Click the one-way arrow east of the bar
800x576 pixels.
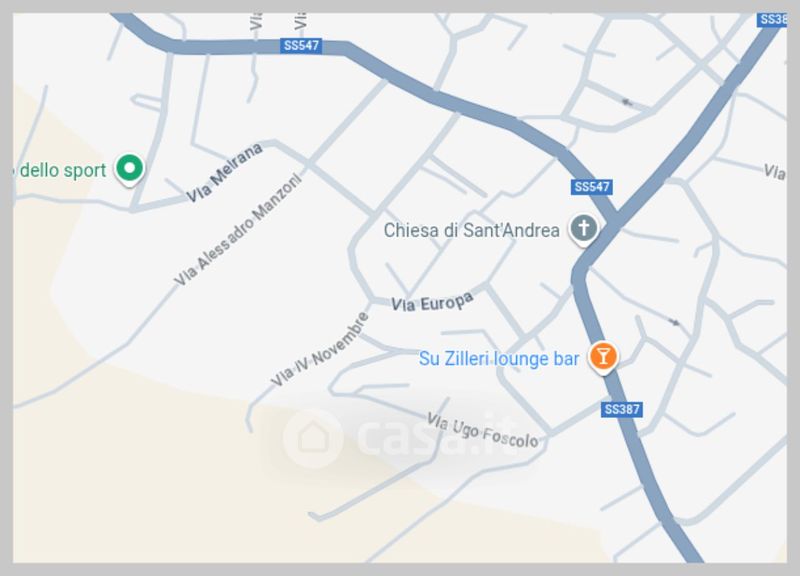(x=674, y=322)
